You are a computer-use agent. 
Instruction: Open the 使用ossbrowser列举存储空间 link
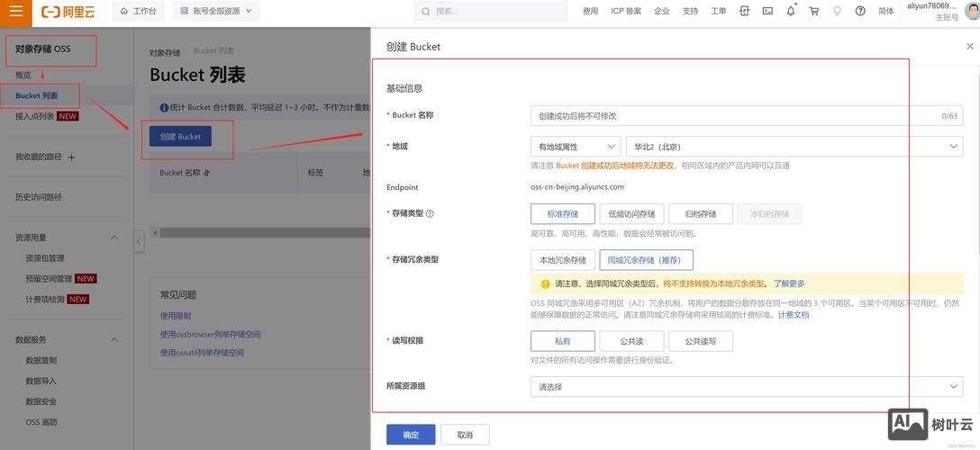click(x=211, y=335)
